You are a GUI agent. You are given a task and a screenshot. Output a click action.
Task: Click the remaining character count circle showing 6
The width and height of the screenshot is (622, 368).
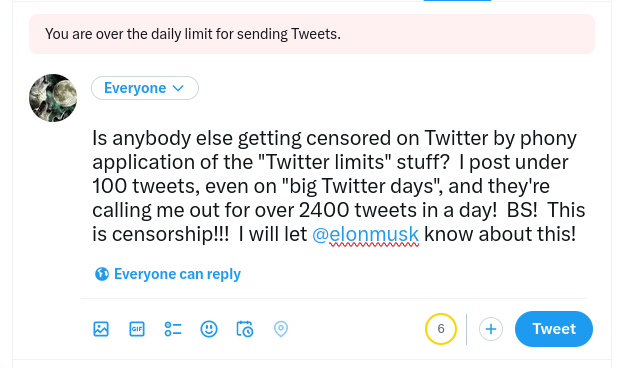click(441, 329)
